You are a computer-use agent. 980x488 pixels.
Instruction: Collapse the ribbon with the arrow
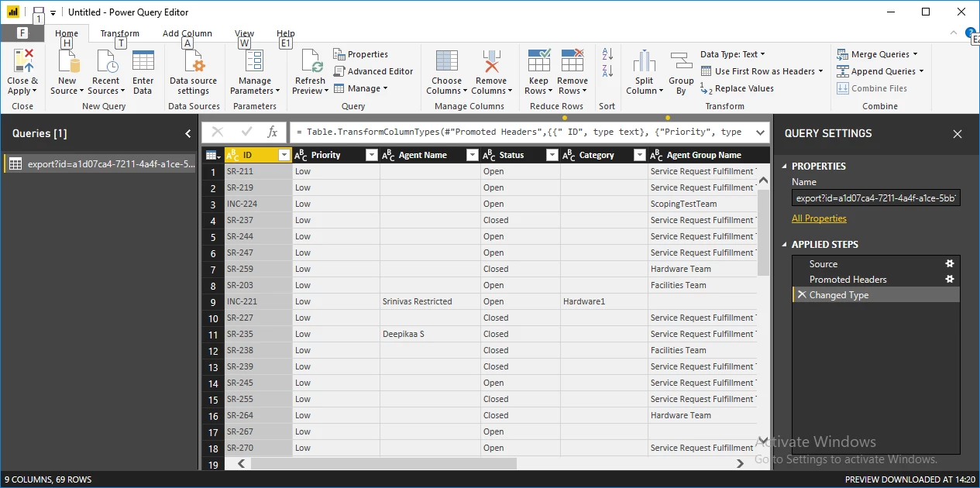[954, 33]
